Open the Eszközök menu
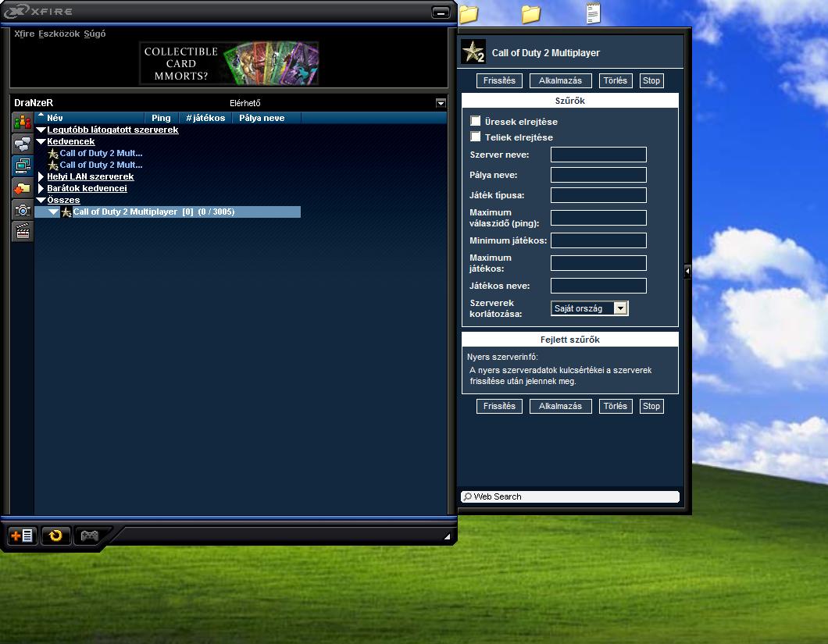The width and height of the screenshot is (828, 644). coord(59,34)
